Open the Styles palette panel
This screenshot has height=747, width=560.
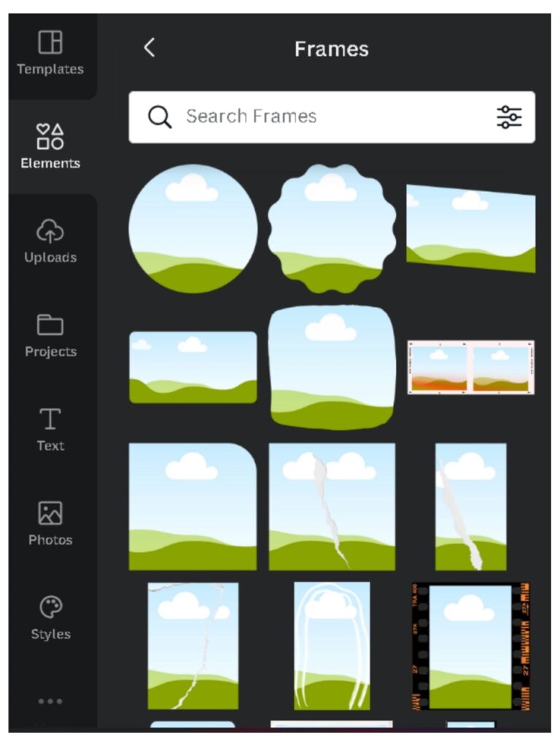[50, 618]
